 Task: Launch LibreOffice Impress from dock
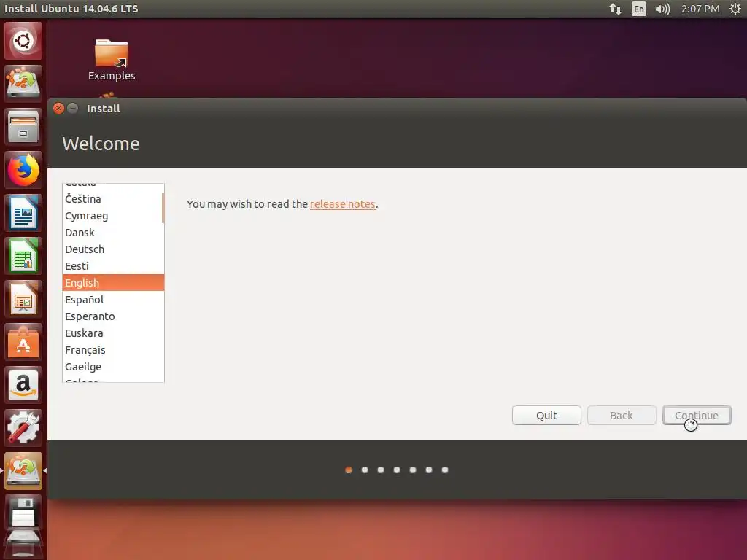tap(23, 299)
